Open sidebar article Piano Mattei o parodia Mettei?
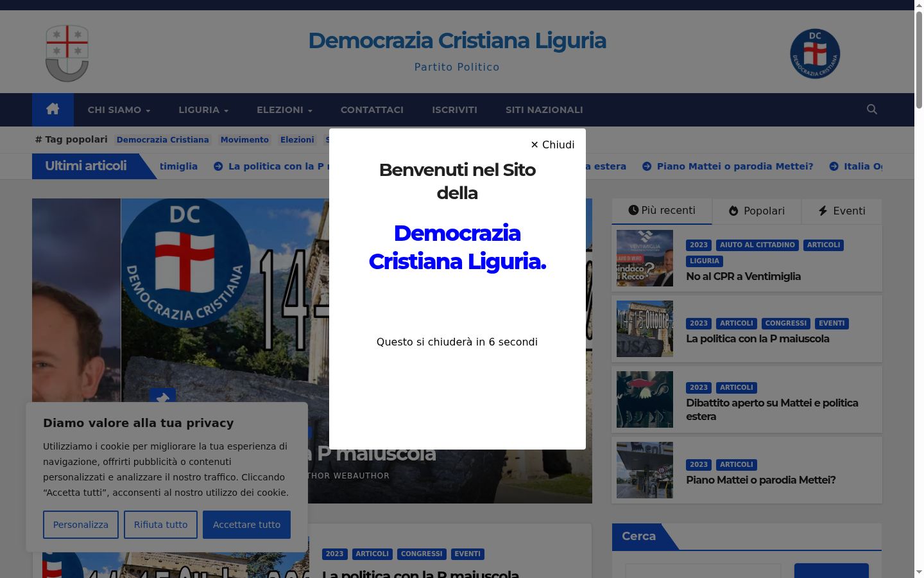Viewport: 924px width, 578px height. (761, 480)
